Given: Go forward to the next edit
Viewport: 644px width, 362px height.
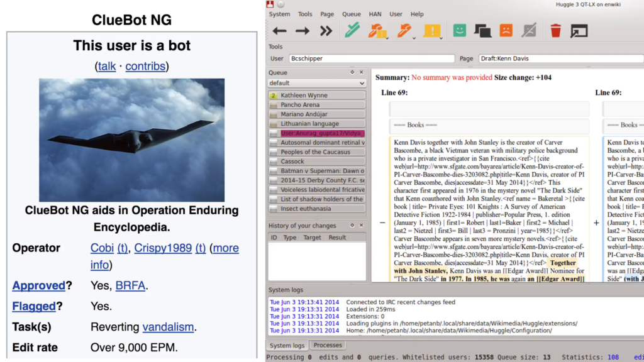Looking at the screenshot, I should pos(303,31).
